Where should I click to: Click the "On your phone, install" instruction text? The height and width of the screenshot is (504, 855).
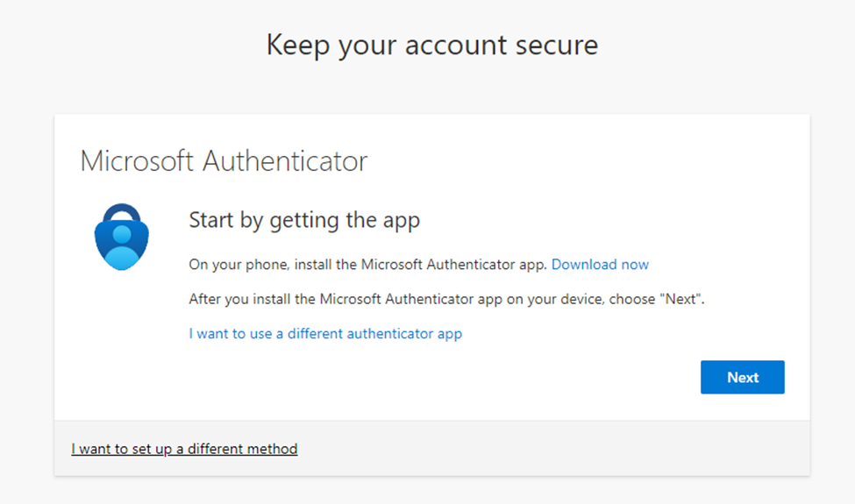(263, 264)
